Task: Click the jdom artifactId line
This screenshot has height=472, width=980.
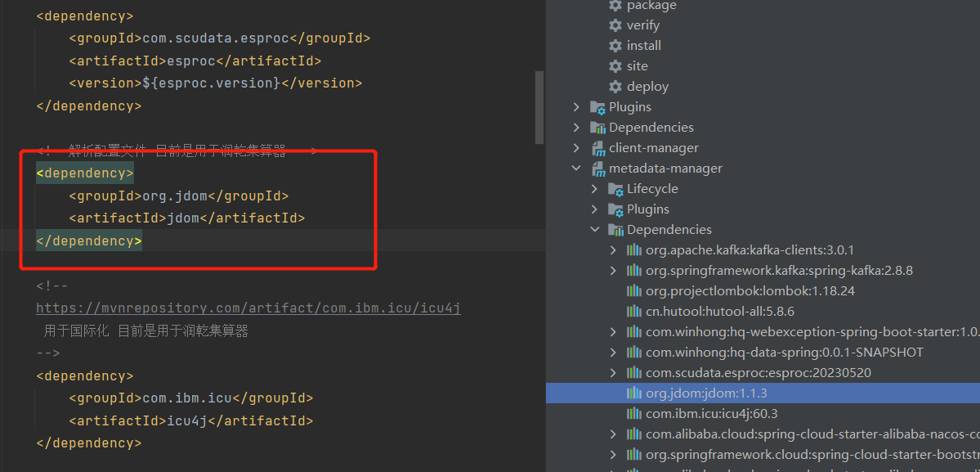Action: (x=187, y=218)
